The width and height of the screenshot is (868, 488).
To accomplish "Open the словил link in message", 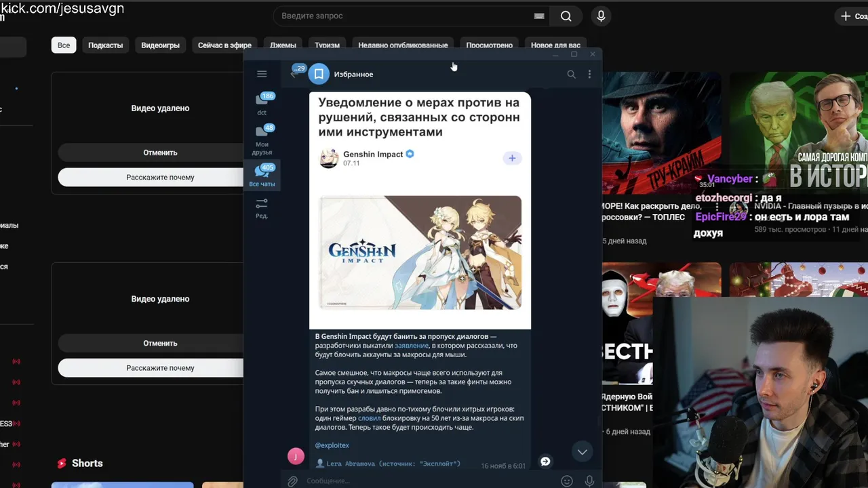I will pos(369,418).
